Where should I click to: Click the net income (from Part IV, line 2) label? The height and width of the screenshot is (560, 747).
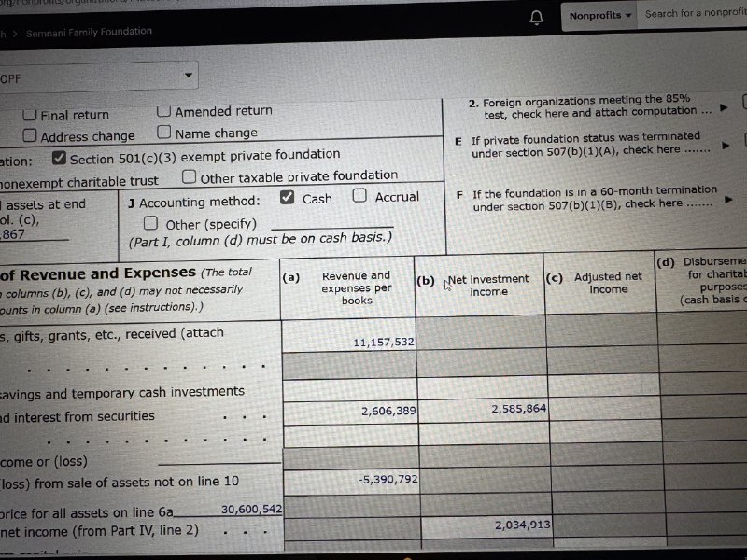coord(99,530)
